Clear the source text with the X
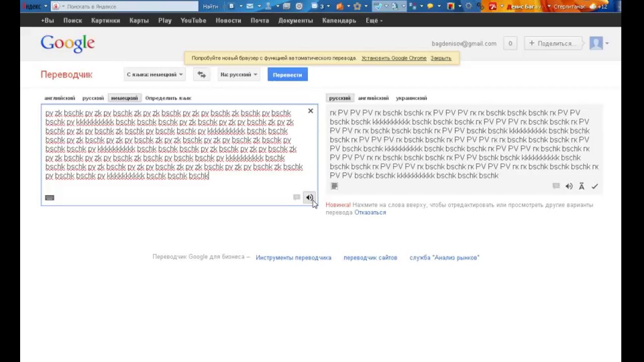This screenshot has height=362, width=644. click(x=310, y=111)
